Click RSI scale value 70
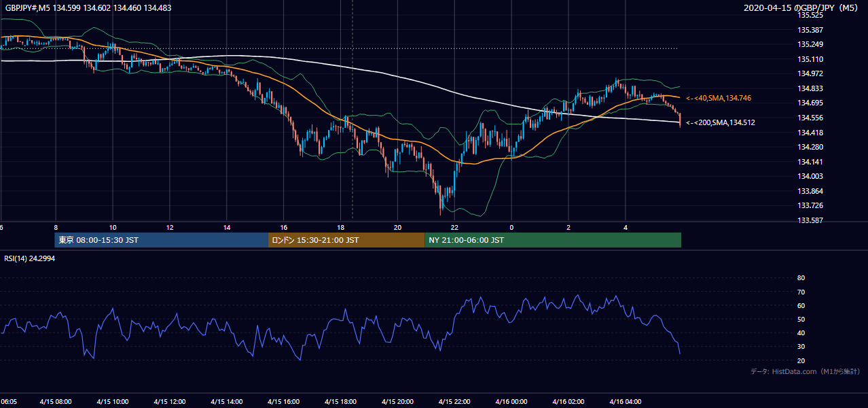 pos(801,292)
